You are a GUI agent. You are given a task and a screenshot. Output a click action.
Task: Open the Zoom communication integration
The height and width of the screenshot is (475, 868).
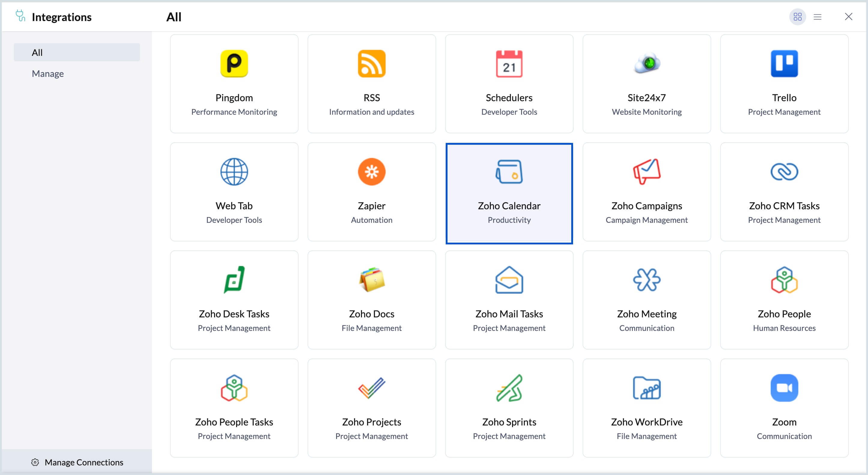784,408
